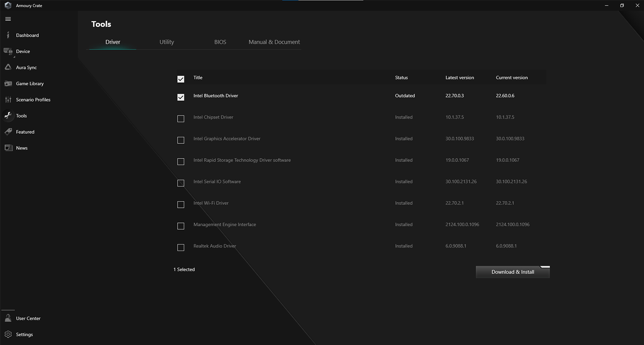This screenshot has height=345, width=644.
Task: Click the Intel Bluetooth Driver title
Action: click(216, 96)
